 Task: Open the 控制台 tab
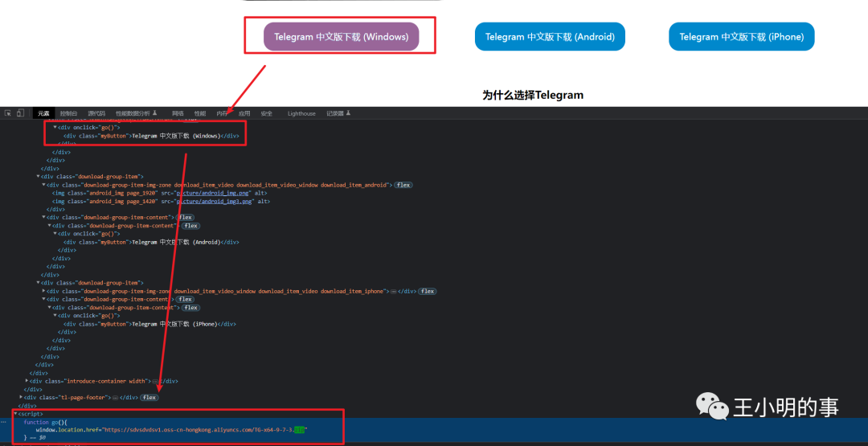point(68,113)
